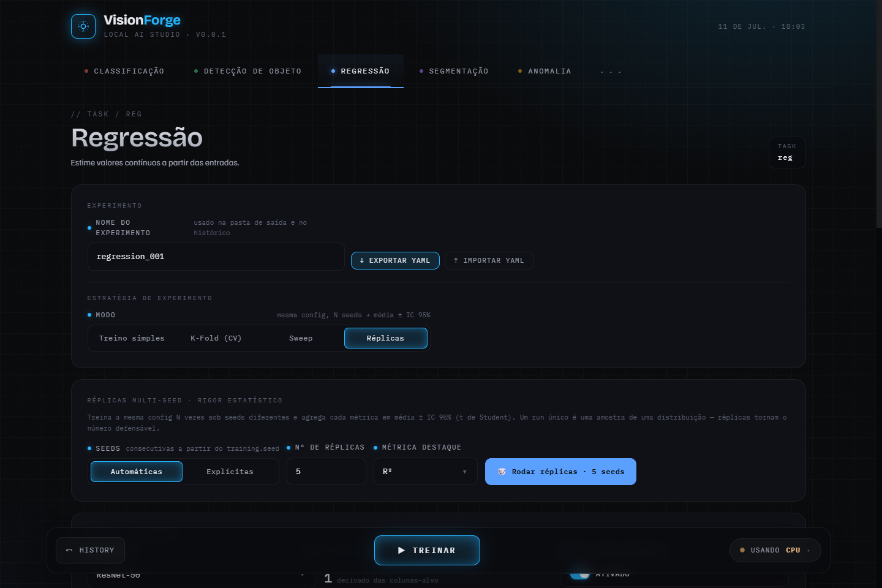Click Rodar réplicas 5 seeds button
The height and width of the screenshot is (588, 882).
tap(560, 472)
